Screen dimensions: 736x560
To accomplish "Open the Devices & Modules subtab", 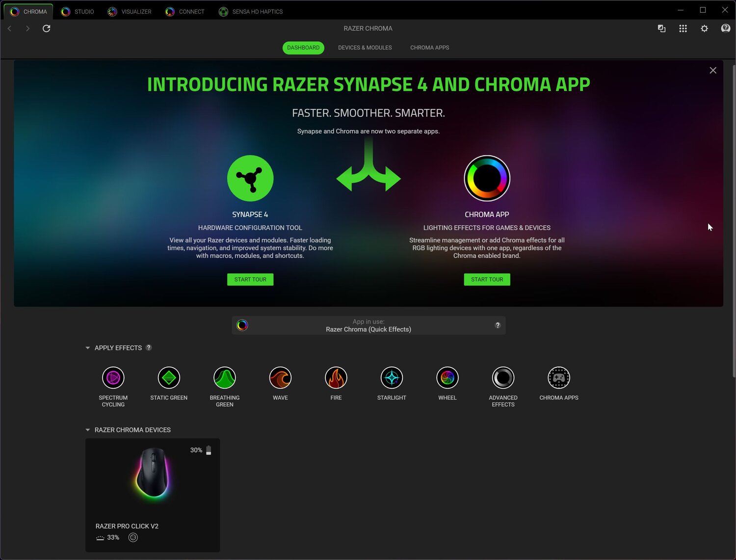I will pyautogui.click(x=365, y=48).
